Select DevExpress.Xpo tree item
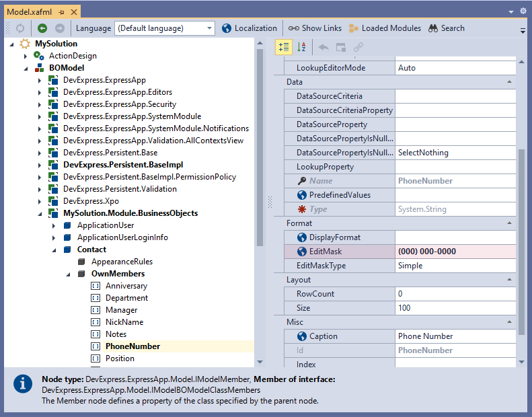This screenshot has height=417, width=532. pyautogui.click(x=91, y=201)
